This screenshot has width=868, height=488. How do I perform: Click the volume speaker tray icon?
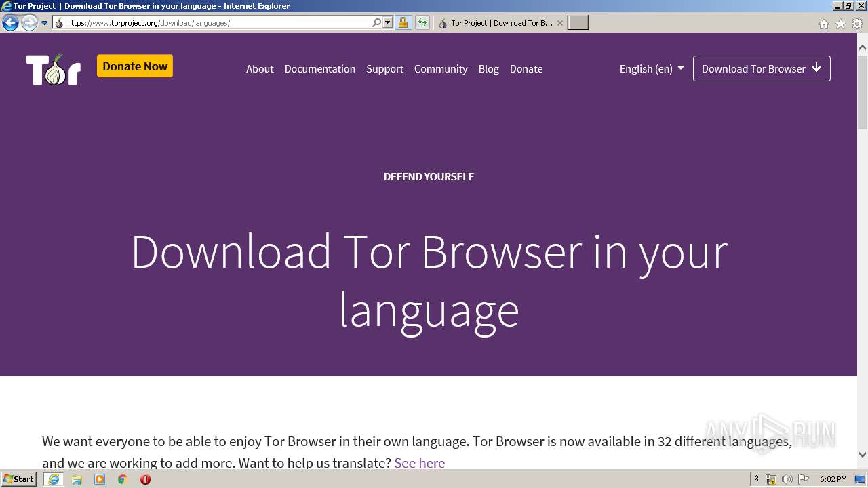tap(787, 479)
